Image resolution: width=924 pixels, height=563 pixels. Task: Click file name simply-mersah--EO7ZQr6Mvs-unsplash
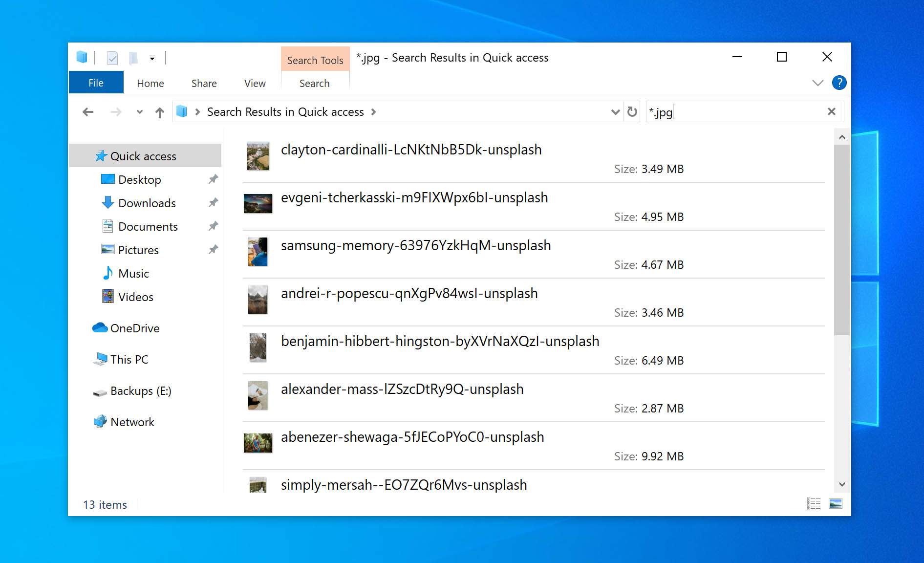pyautogui.click(x=404, y=485)
